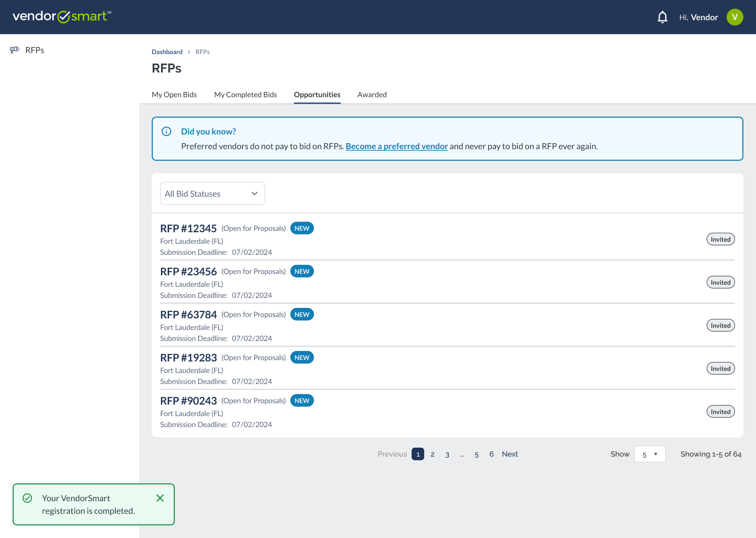Image resolution: width=756 pixels, height=538 pixels.
Task: Open RFP #63784 listing
Action: click(188, 314)
